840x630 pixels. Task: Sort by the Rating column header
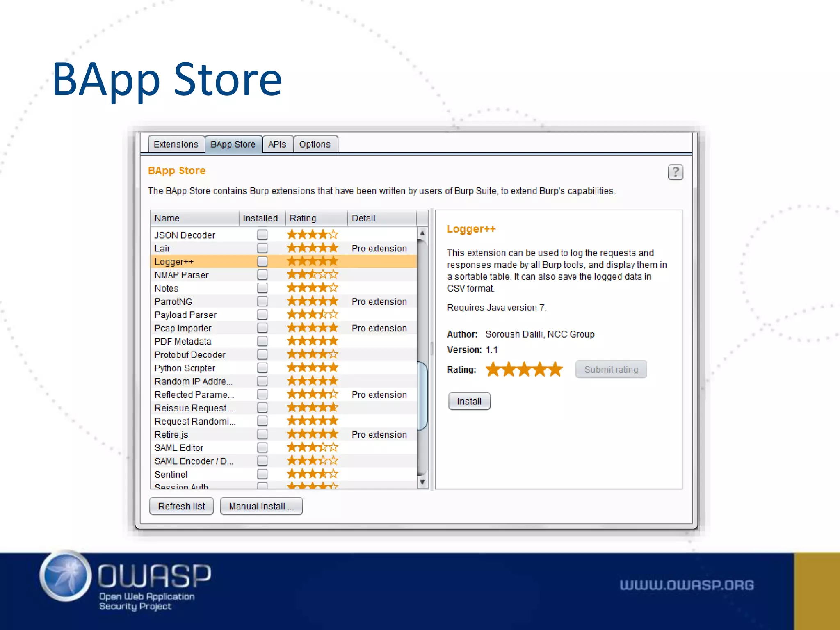coord(317,218)
